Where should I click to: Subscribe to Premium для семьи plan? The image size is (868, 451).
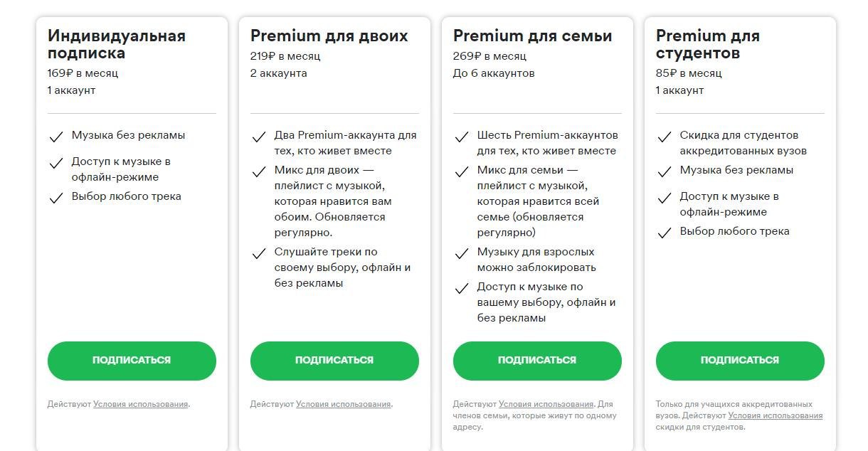537,361
